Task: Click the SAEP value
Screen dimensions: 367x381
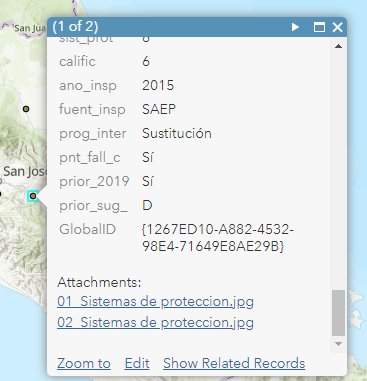Action: coord(159,109)
